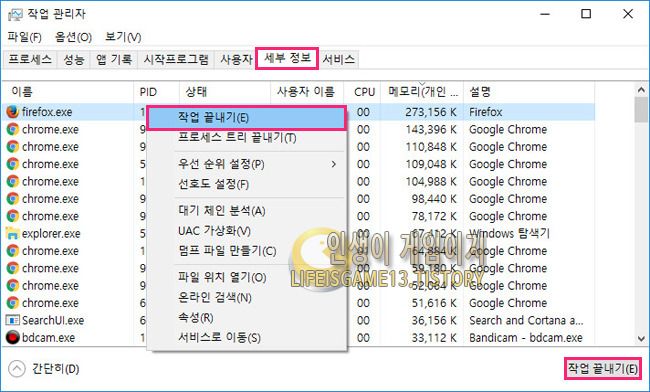Switch to the 앱 기록 tab
The width and height of the screenshot is (650, 392).
click(x=114, y=60)
